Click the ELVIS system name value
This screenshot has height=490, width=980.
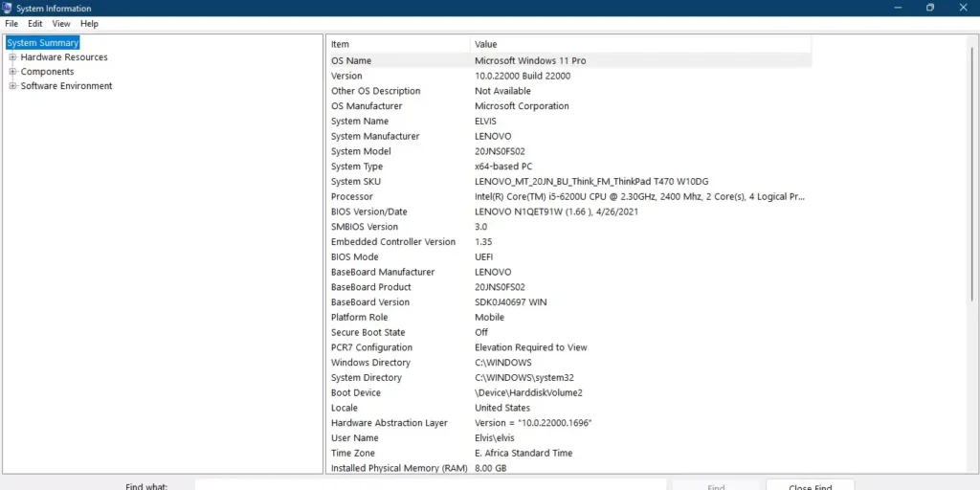click(485, 121)
